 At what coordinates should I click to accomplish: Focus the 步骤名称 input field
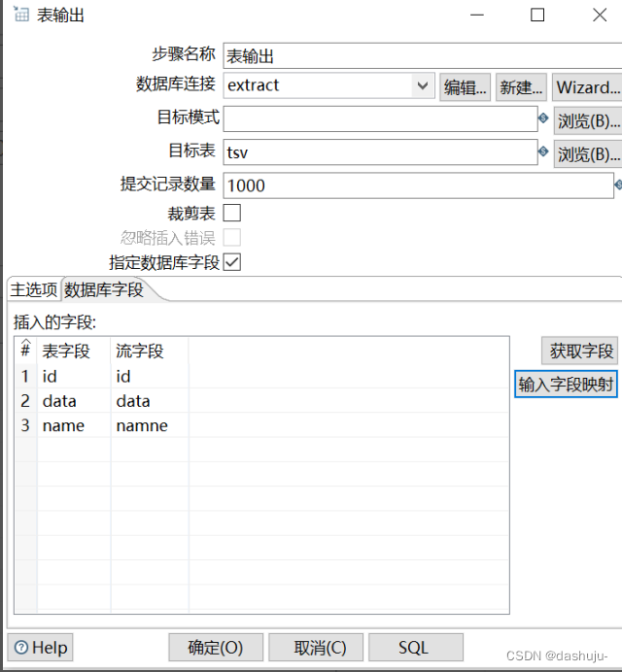[x=423, y=55]
